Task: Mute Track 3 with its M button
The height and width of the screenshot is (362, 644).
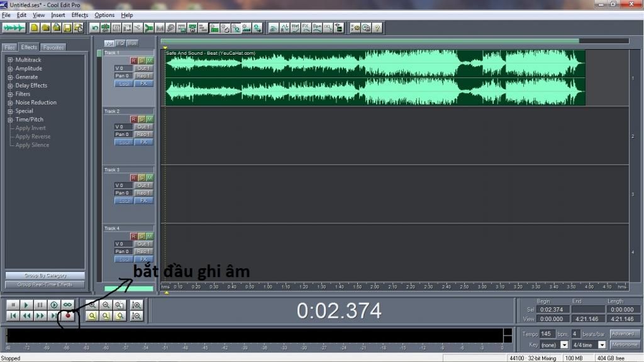Action: point(149,178)
